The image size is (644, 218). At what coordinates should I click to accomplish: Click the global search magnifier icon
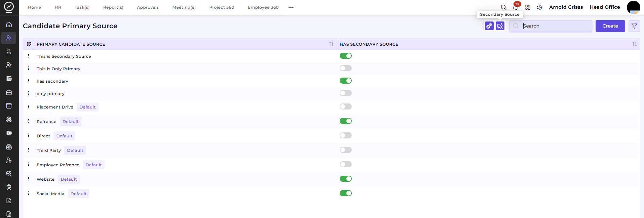point(503,7)
